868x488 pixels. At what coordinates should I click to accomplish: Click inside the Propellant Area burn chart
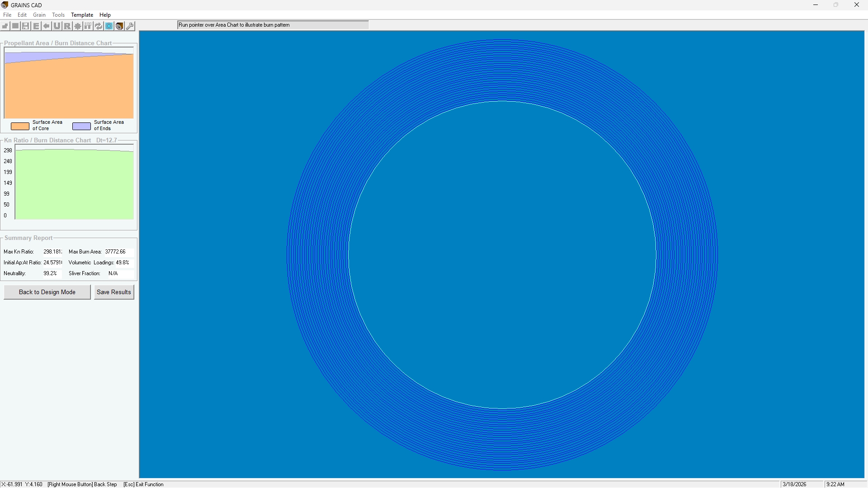[69, 86]
